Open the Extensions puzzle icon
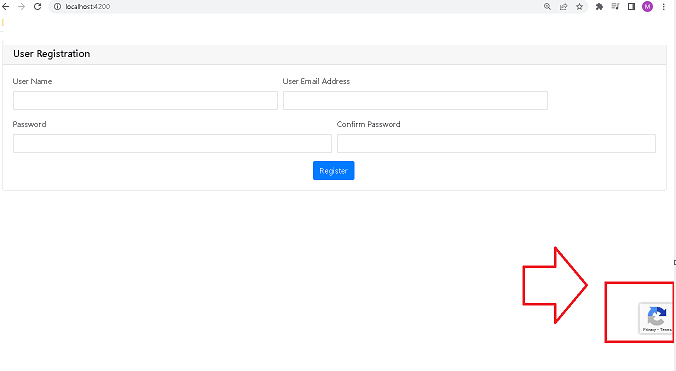Screen dimensions: 676x371 coord(599,6)
